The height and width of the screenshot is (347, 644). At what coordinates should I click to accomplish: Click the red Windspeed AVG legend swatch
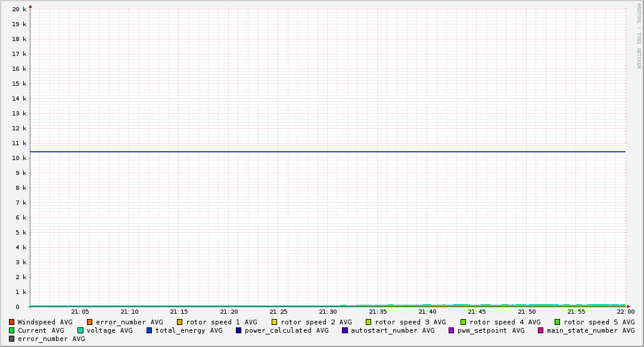[12, 322]
